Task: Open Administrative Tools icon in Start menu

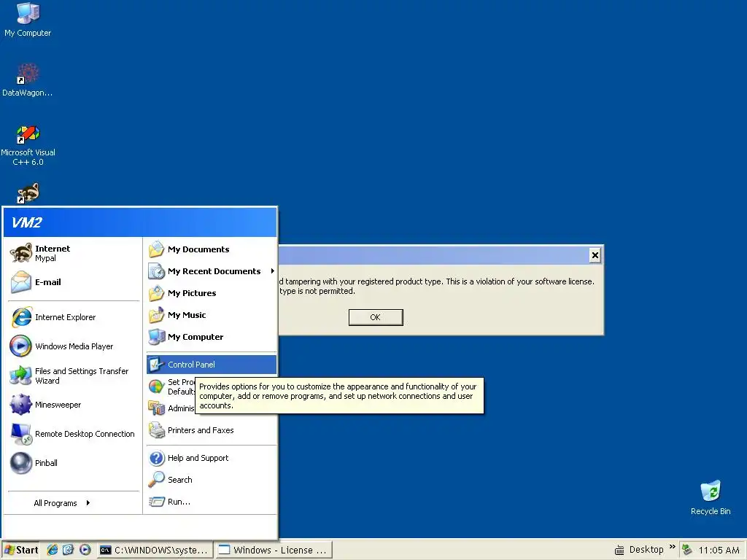Action: click(x=156, y=408)
